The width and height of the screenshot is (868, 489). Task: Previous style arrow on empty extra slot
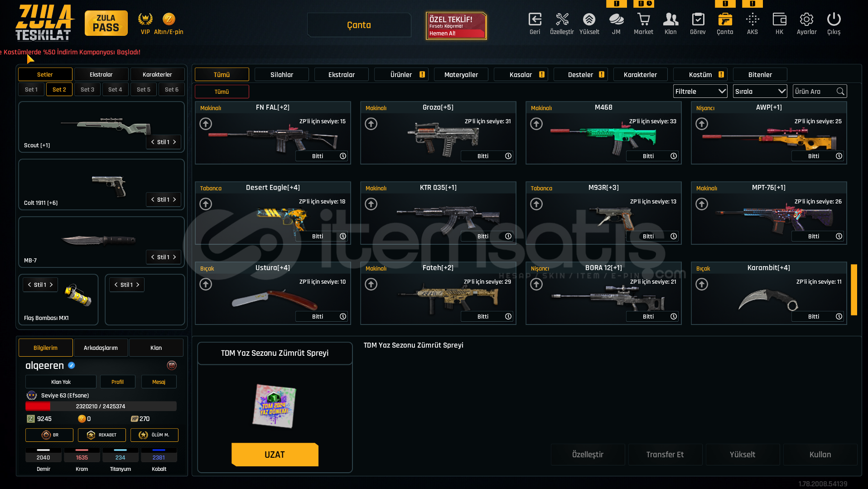pyautogui.click(x=116, y=285)
